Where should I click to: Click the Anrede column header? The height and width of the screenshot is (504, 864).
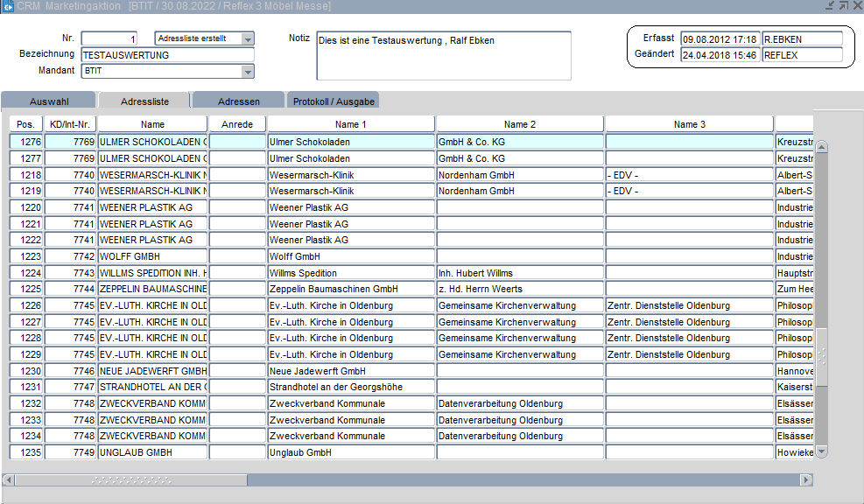(x=237, y=124)
